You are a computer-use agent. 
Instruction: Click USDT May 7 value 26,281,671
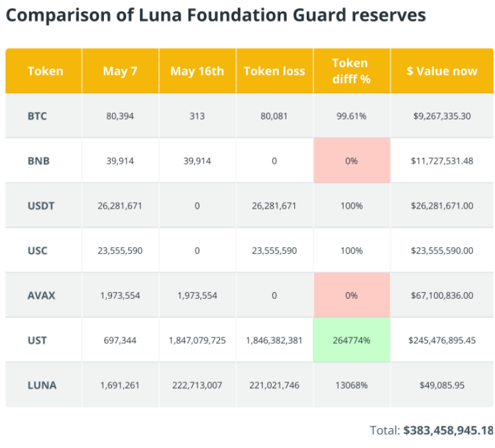[120, 206]
